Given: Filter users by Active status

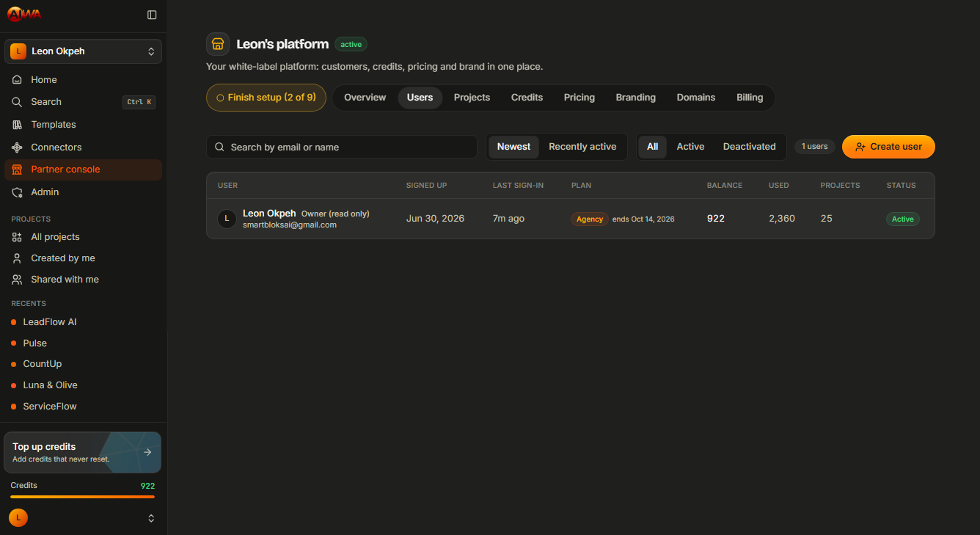Looking at the screenshot, I should point(690,147).
